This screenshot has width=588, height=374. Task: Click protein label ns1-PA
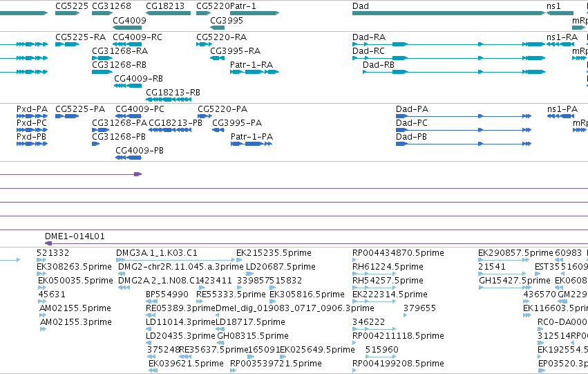tap(562, 109)
